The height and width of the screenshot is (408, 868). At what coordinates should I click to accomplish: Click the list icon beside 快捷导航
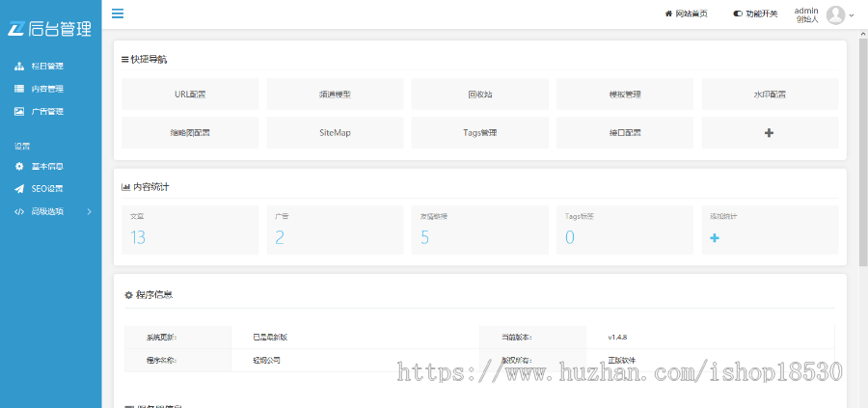point(125,59)
